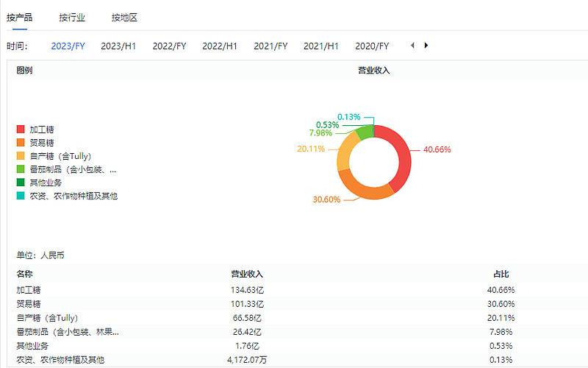Click the orange 30.60% donut segment
The height and width of the screenshot is (368, 588).
[364, 189]
